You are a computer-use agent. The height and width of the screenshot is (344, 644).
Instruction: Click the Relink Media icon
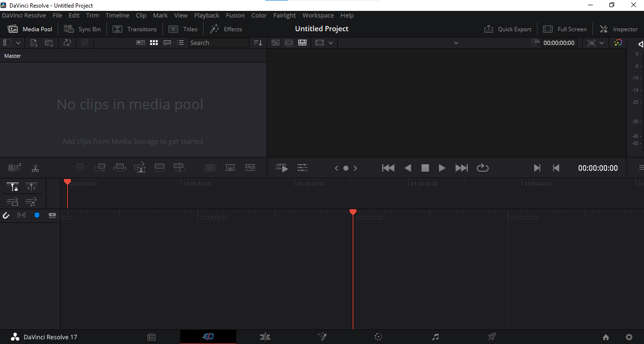click(84, 43)
